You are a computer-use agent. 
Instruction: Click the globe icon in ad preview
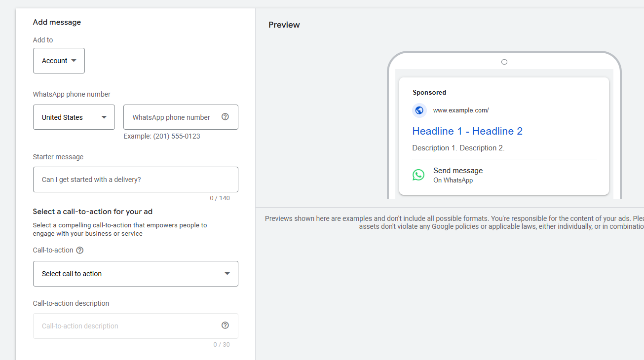[419, 110]
